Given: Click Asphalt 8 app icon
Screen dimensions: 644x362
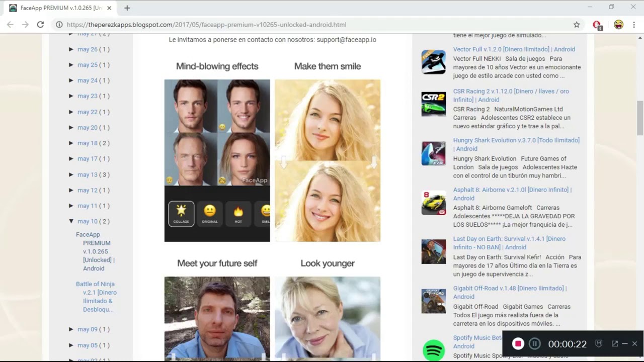Looking at the screenshot, I should pyautogui.click(x=434, y=203).
